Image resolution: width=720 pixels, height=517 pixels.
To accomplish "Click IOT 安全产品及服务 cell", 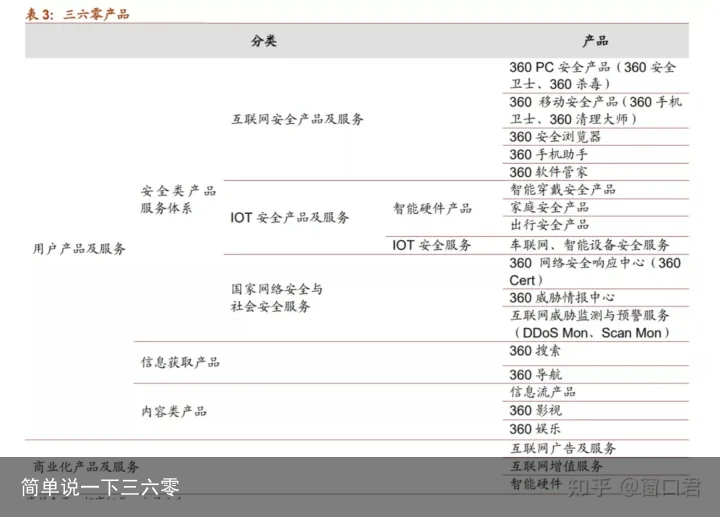I will pyautogui.click(x=290, y=217).
